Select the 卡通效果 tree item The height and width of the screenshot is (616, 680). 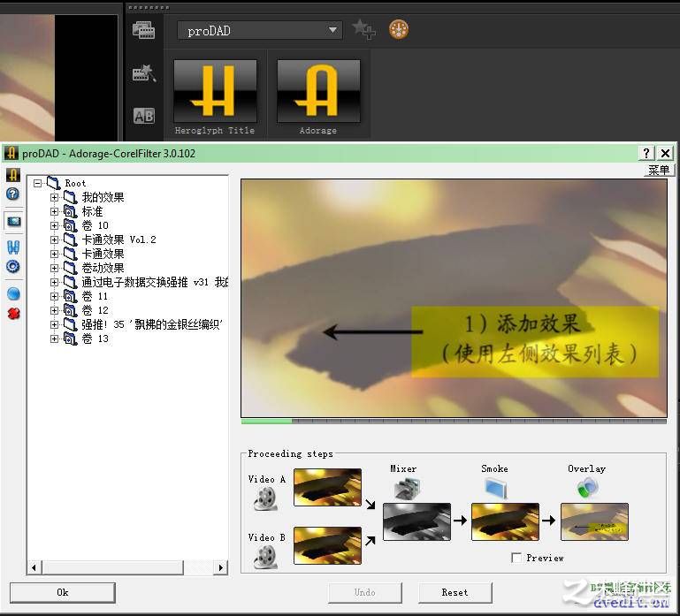(x=103, y=254)
